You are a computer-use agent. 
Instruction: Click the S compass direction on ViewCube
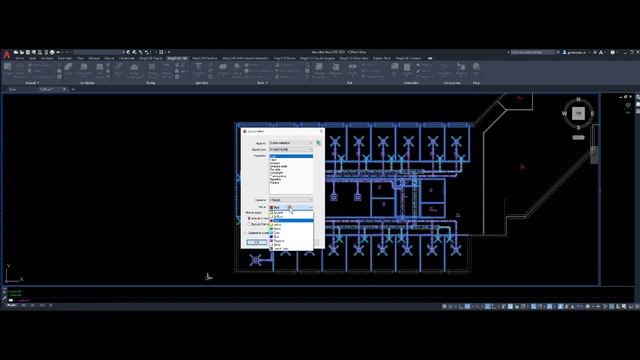578,127
